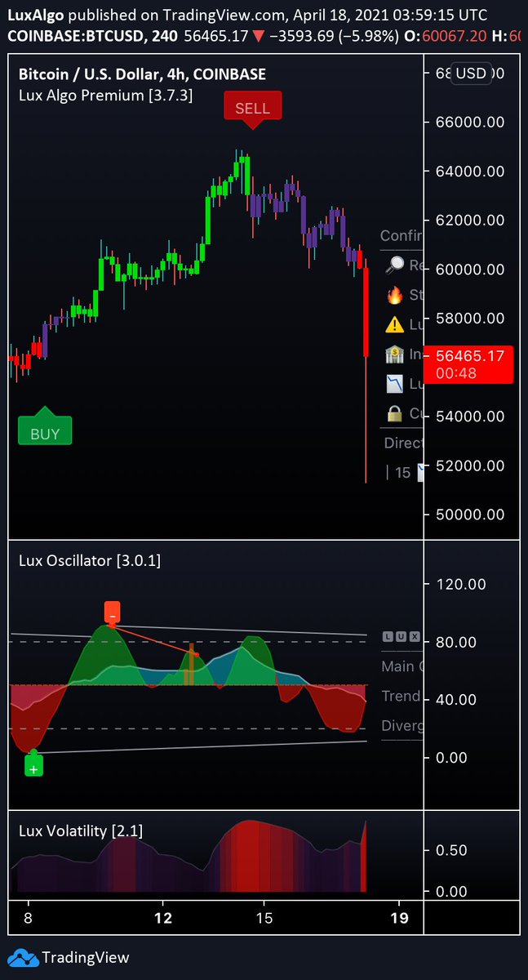Click the Lux Algo Premium [3.7.3] legend
This screenshot has height=980, width=528.
pos(105,95)
